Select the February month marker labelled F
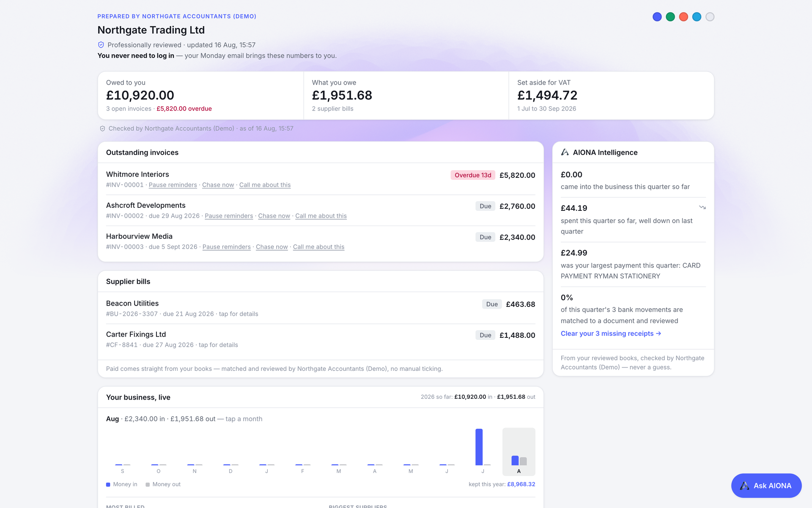Image resolution: width=812 pixels, height=508 pixels. (x=303, y=471)
